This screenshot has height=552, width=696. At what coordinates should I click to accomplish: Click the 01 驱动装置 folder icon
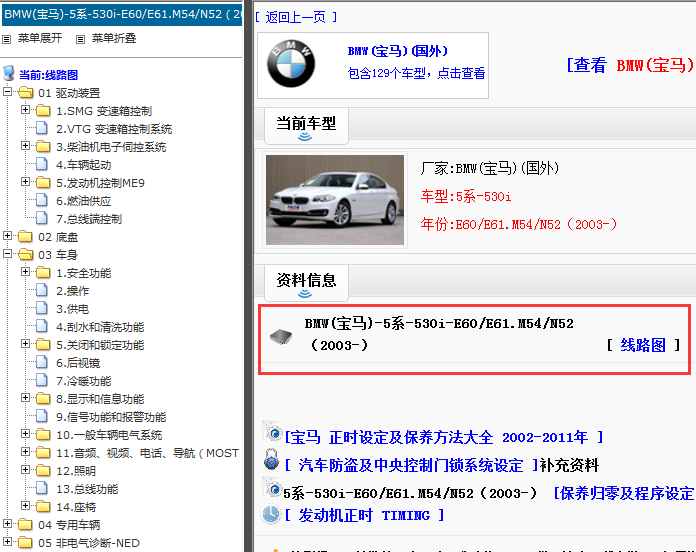click(26, 92)
